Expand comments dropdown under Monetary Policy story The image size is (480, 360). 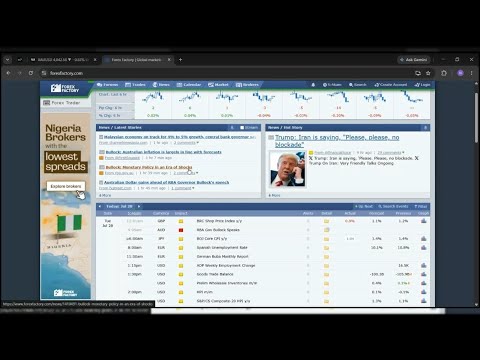tap(186, 173)
